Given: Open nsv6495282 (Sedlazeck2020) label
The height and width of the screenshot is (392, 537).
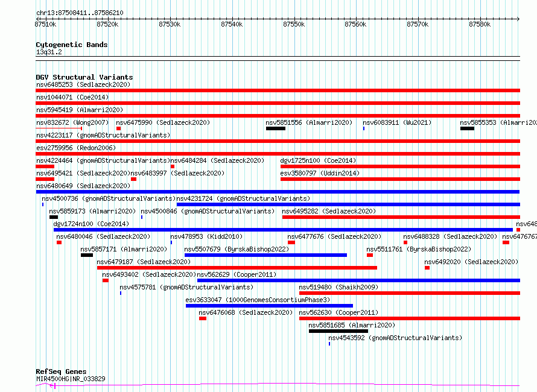Looking at the screenshot, I should click(329, 211).
